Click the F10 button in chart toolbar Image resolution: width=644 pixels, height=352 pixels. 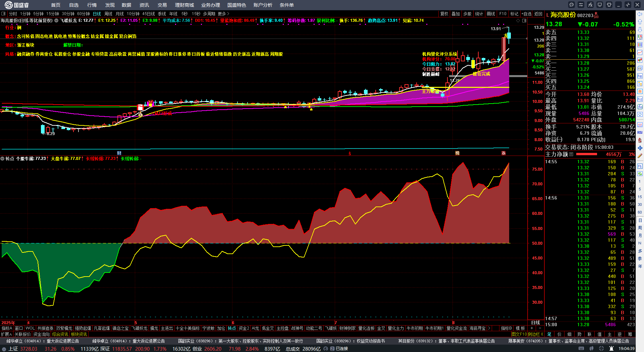coord(503,14)
